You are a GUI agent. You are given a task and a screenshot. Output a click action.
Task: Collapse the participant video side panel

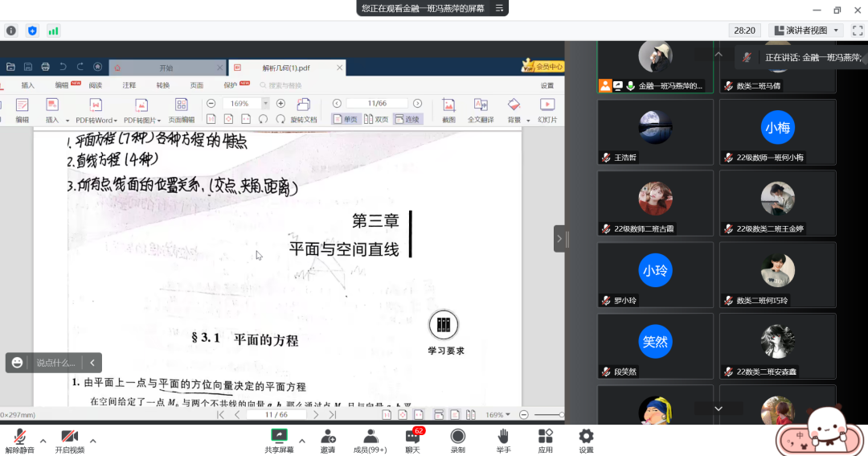pos(559,238)
